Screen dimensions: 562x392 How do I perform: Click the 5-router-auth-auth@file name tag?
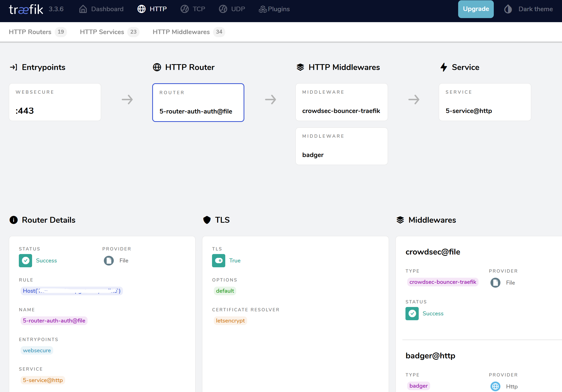point(54,321)
